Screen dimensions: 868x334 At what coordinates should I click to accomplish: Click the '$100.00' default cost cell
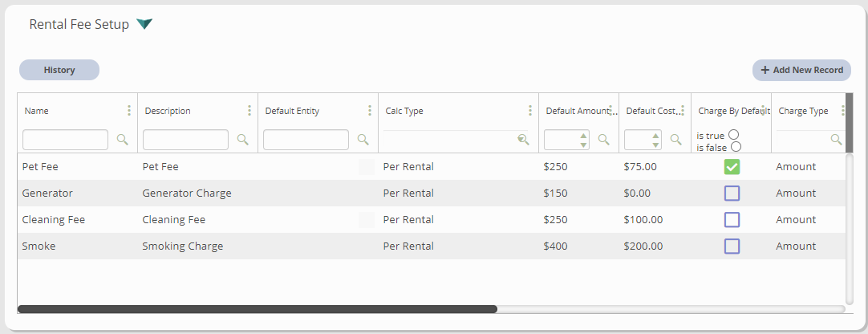click(x=643, y=220)
